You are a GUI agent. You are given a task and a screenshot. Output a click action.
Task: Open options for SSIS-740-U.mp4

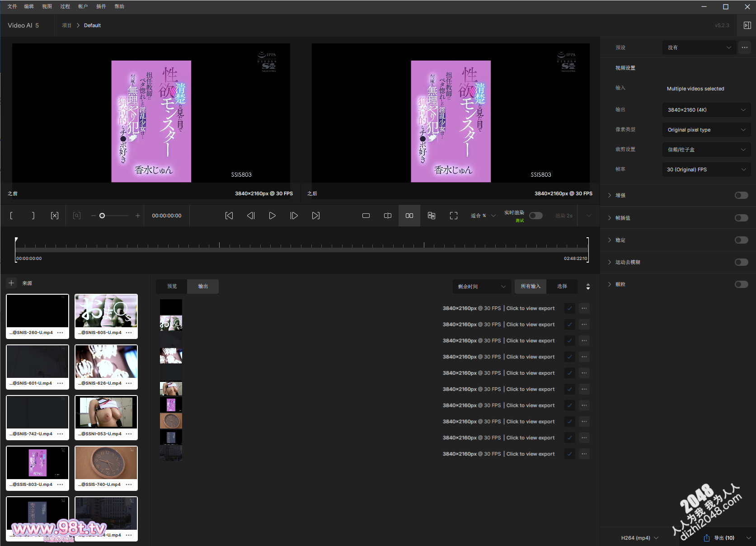coord(129,485)
